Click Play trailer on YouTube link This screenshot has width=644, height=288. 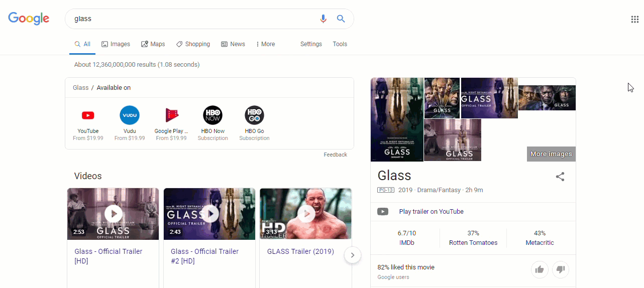[431, 212]
